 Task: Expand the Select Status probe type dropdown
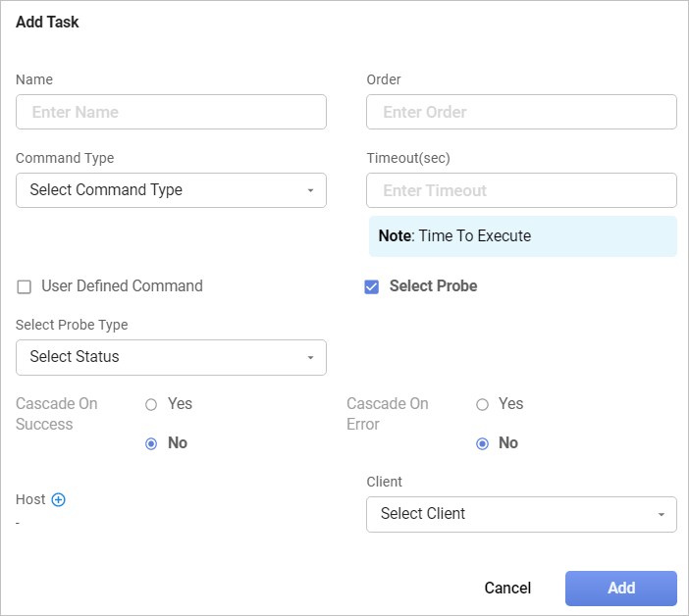pos(171,357)
